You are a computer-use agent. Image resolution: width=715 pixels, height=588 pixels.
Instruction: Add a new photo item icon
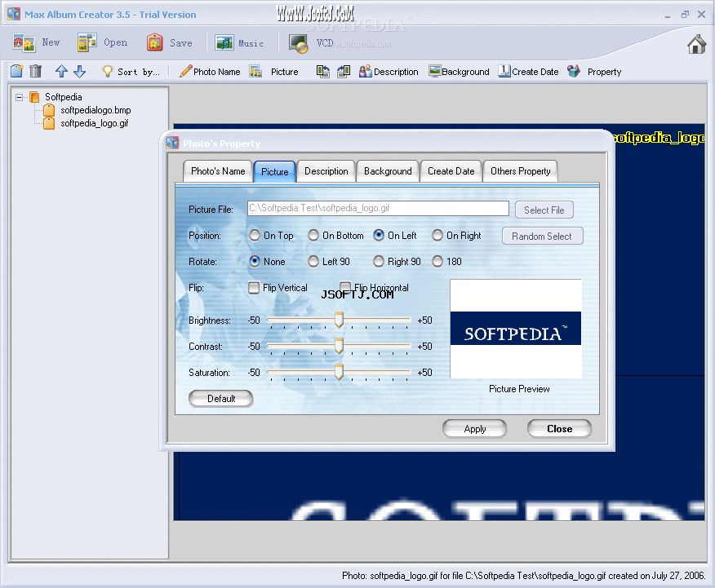(17, 71)
